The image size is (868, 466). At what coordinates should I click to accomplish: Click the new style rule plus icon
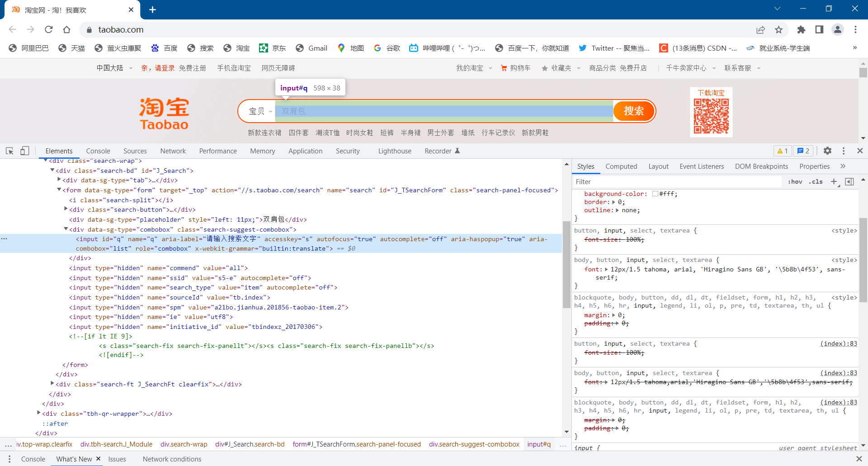[x=834, y=181]
